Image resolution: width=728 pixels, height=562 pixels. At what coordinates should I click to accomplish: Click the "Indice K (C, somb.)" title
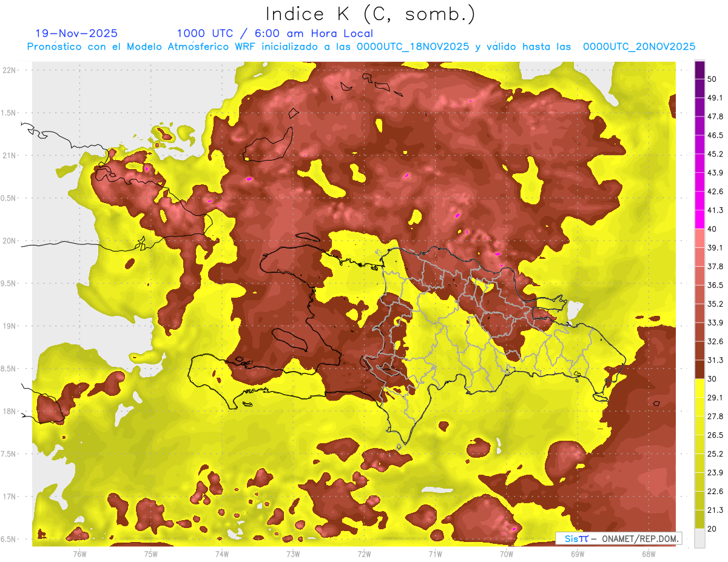click(x=370, y=15)
